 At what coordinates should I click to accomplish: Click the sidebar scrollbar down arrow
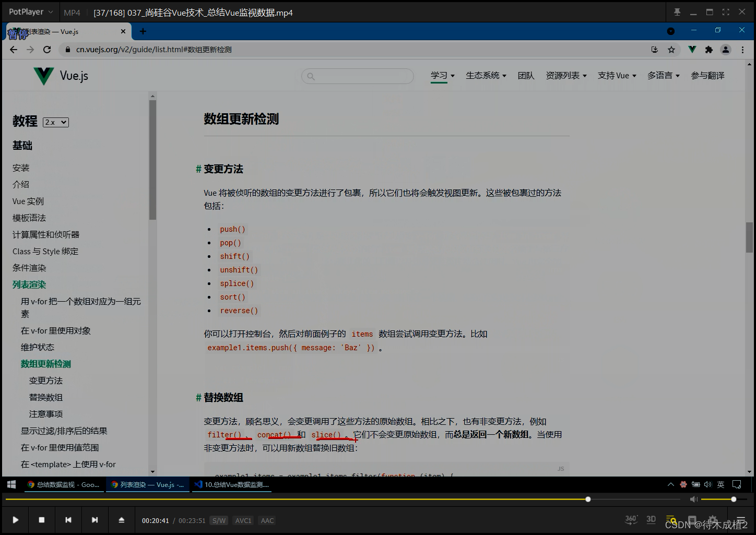pyautogui.click(x=152, y=472)
